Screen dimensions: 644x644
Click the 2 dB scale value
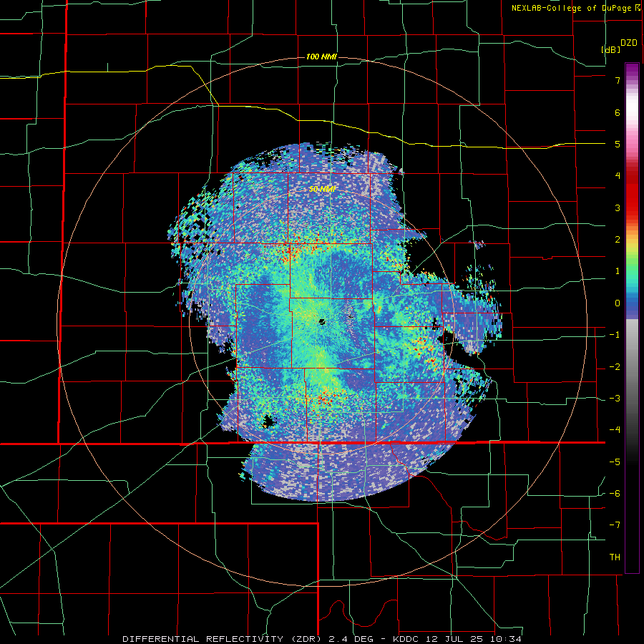tap(618, 240)
